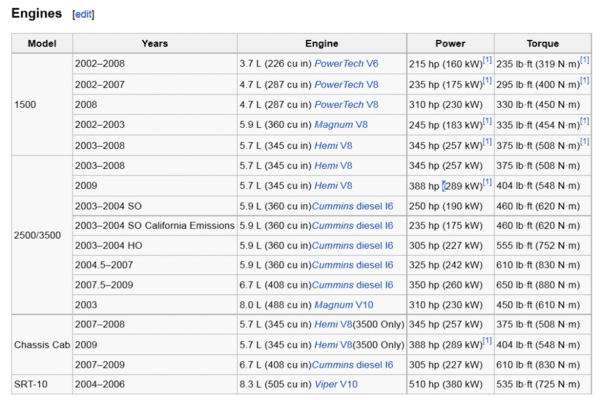Click the 3.7 L (226 cu in) engine text
600x400 pixels.
coord(276,64)
